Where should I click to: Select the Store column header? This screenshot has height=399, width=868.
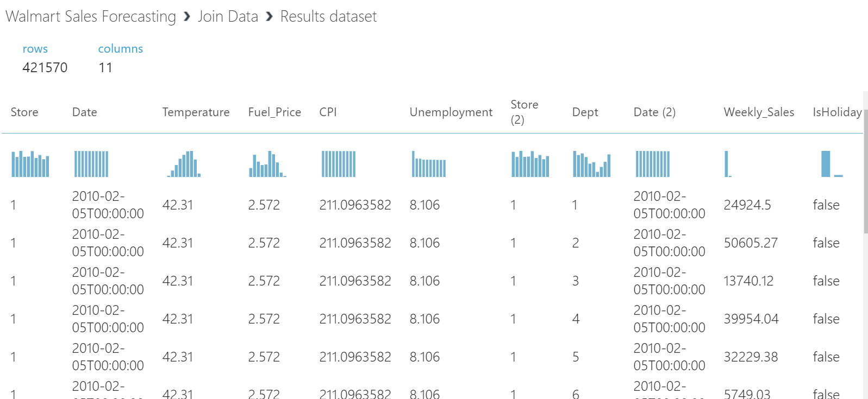point(24,112)
